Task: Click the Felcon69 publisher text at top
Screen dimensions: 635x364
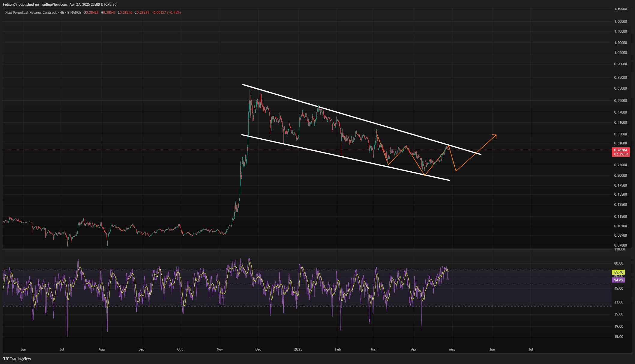Action: point(10,4)
